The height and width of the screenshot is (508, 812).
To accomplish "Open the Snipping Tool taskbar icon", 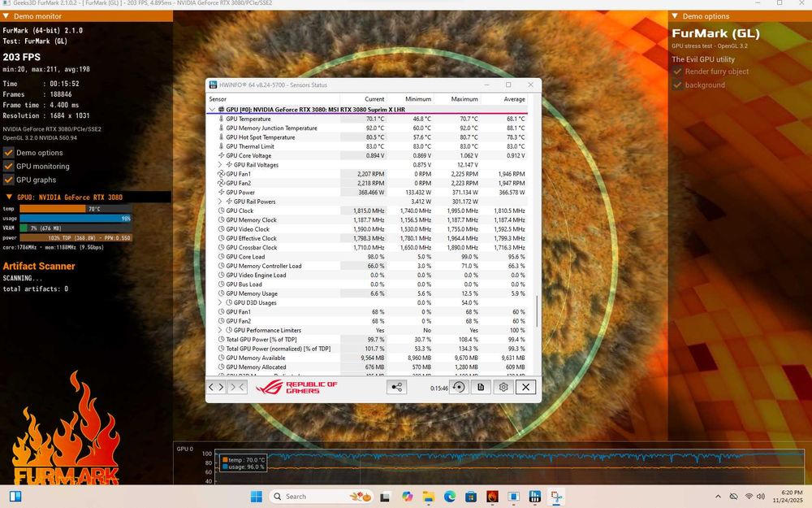I will pyautogui.click(x=557, y=497).
